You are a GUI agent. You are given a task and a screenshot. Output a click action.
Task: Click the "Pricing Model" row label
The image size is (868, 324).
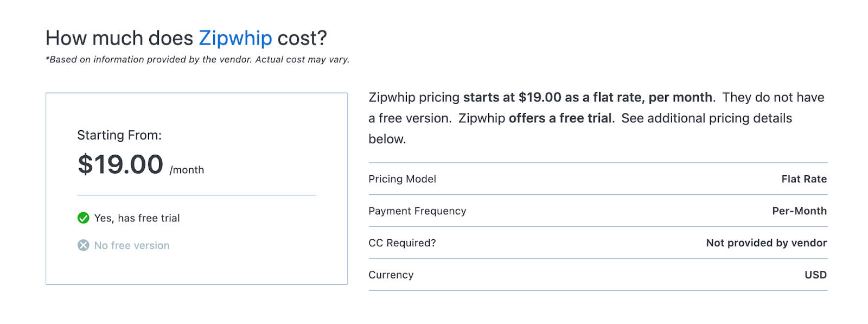pyautogui.click(x=402, y=179)
